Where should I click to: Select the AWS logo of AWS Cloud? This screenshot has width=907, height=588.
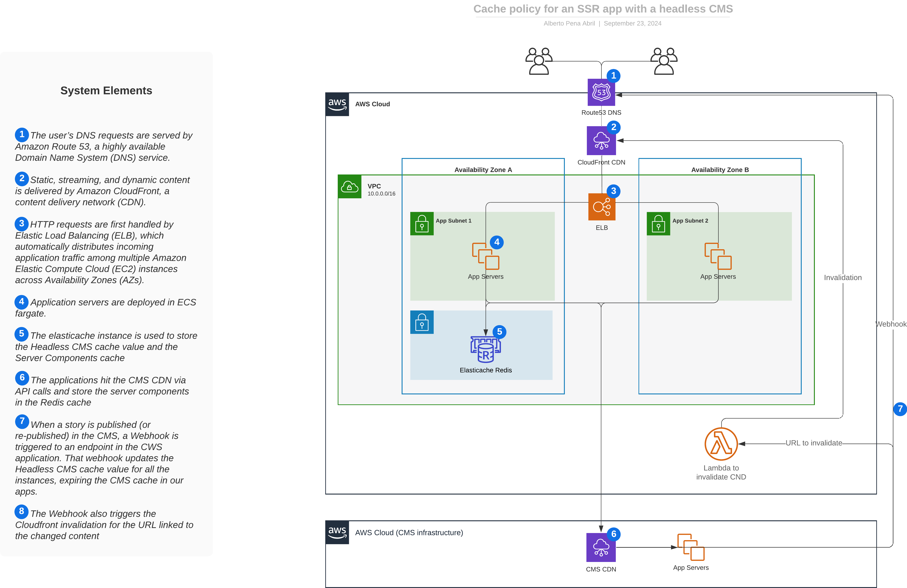337,104
